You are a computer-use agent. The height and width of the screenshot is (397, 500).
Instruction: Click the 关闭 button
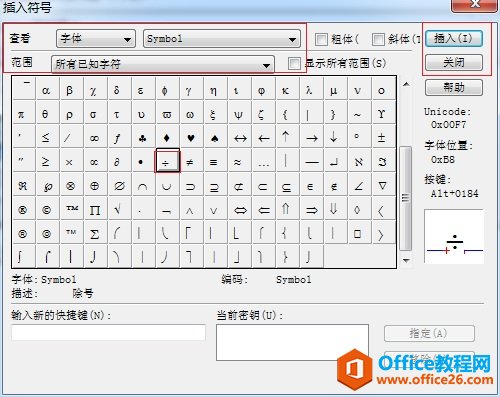[454, 62]
